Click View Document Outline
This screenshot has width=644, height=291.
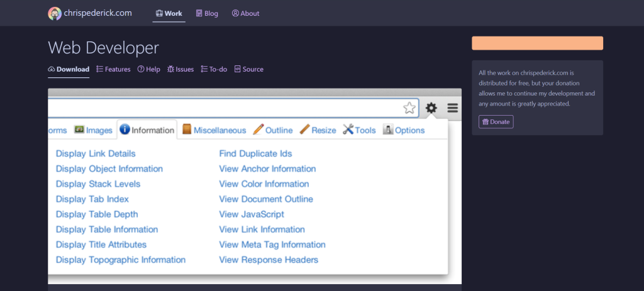click(x=266, y=199)
